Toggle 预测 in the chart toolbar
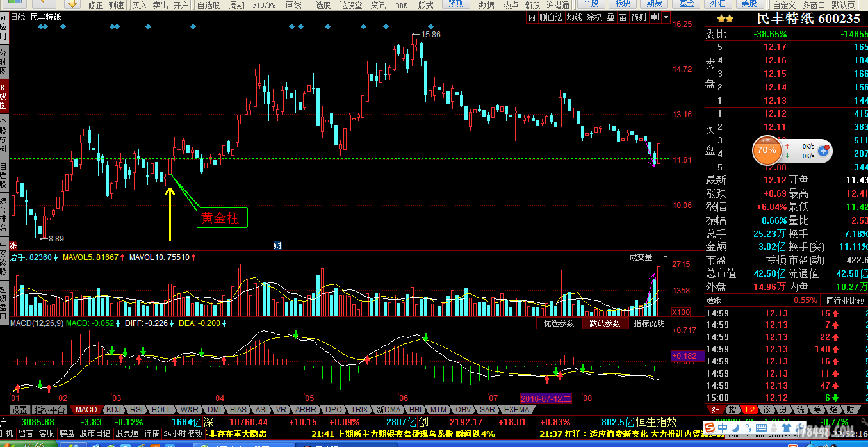The height and width of the screenshot is (447, 868). [639, 17]
